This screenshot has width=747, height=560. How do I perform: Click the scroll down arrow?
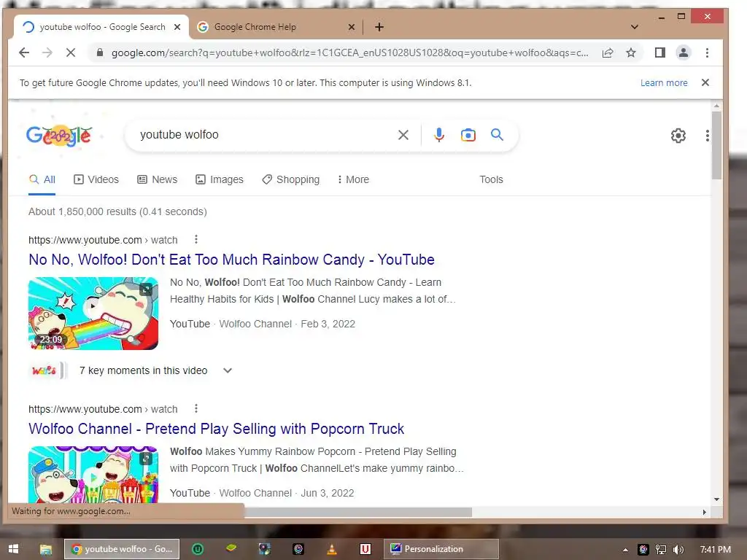pyautogui.click(x=716, y=499)
